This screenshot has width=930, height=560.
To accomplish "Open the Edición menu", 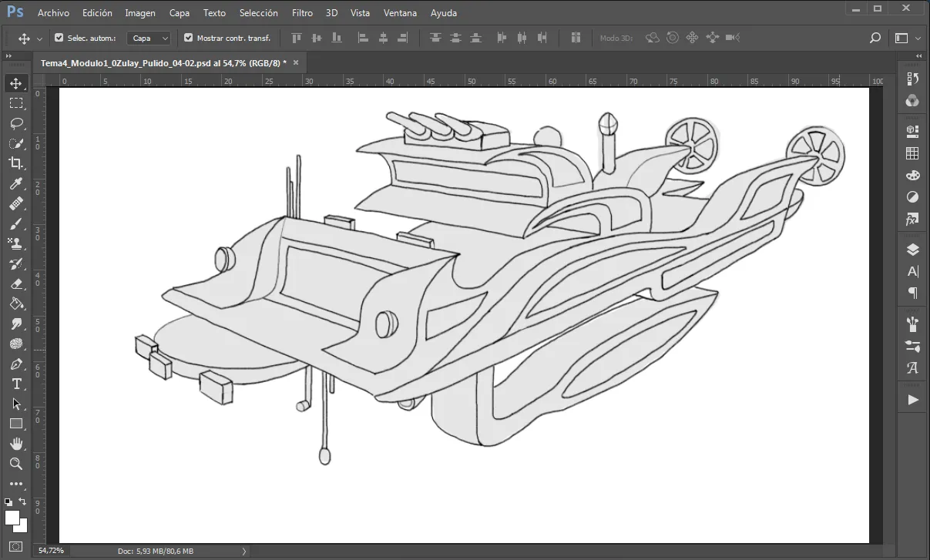I will [97, 13].
